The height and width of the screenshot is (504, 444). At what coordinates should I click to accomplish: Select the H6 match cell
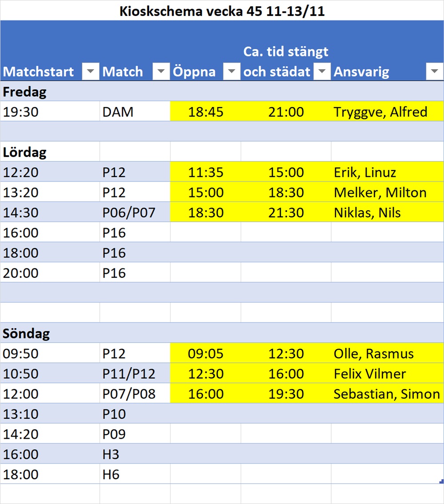pos(111,474)
